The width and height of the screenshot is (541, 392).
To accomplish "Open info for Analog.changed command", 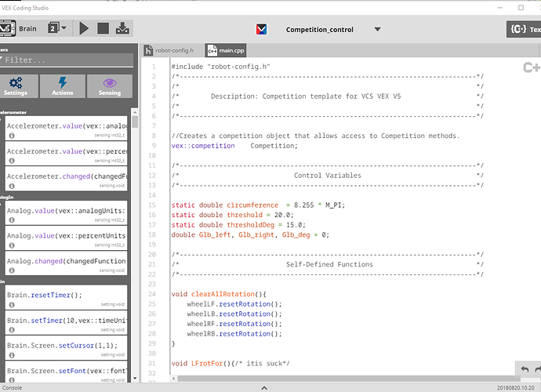I will coord(12,270).
